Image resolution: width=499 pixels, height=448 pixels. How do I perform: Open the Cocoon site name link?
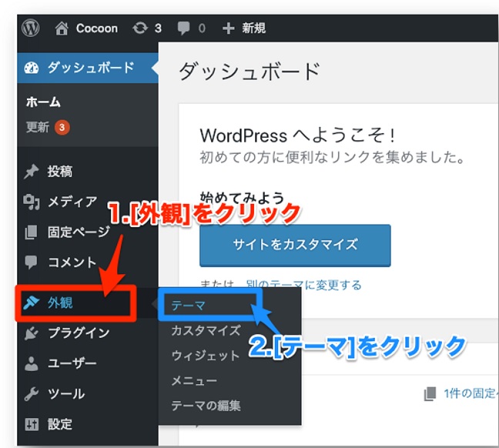coord(97,28)
